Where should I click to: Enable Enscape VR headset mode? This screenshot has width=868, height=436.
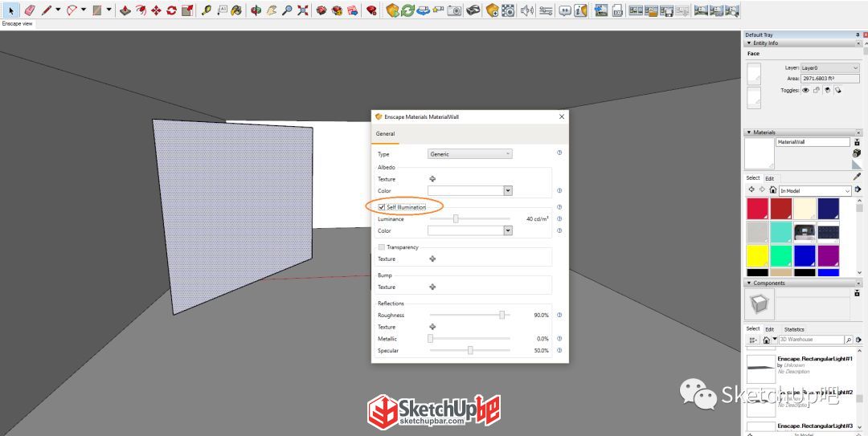coord(473,10)
